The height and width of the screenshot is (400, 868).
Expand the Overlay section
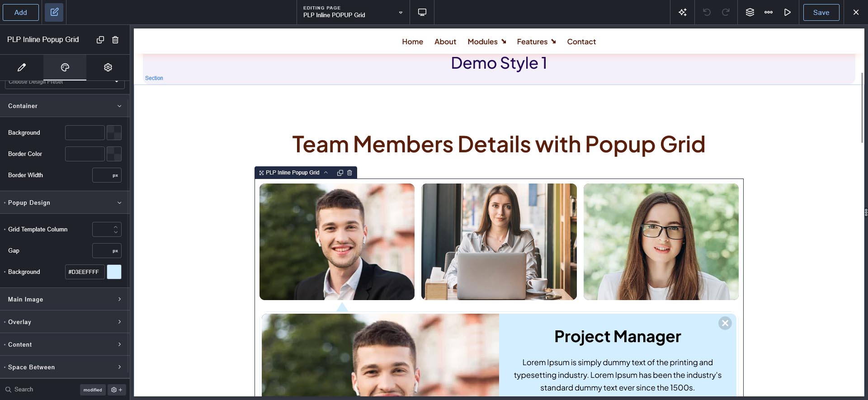click(x=65, y=322)
